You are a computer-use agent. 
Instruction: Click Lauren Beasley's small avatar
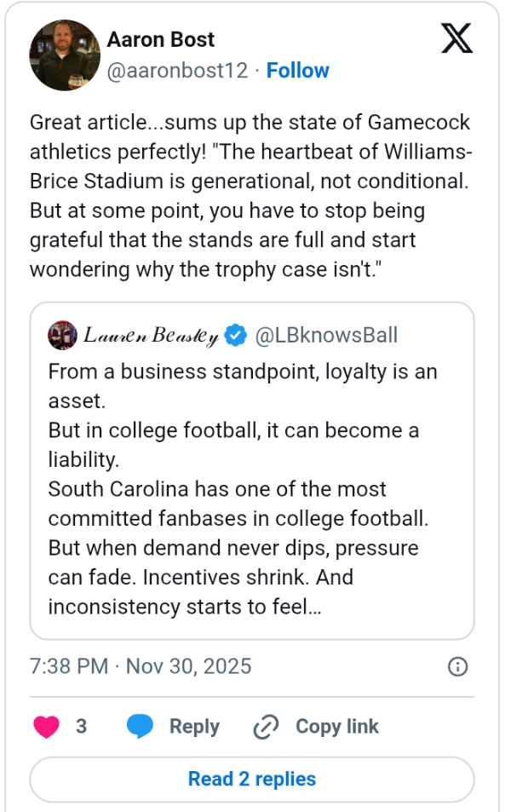[61, 335]
